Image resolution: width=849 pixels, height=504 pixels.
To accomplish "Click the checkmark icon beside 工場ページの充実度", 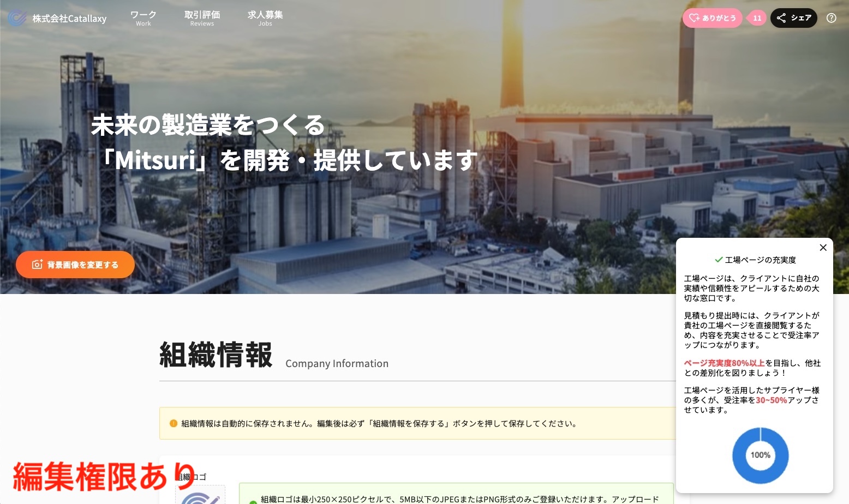I will [719, 260].
